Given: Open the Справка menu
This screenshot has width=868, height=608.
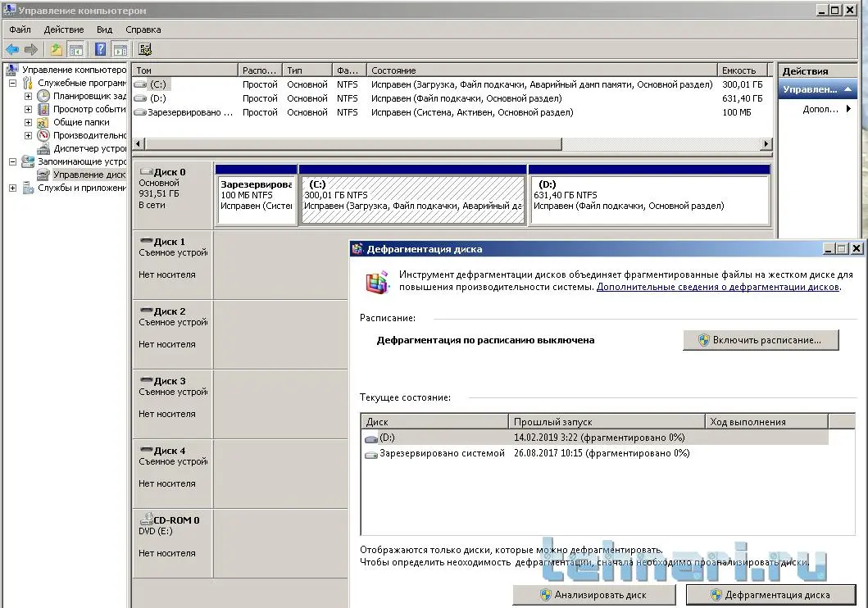Looking at the screenshot, I should 143,29.
